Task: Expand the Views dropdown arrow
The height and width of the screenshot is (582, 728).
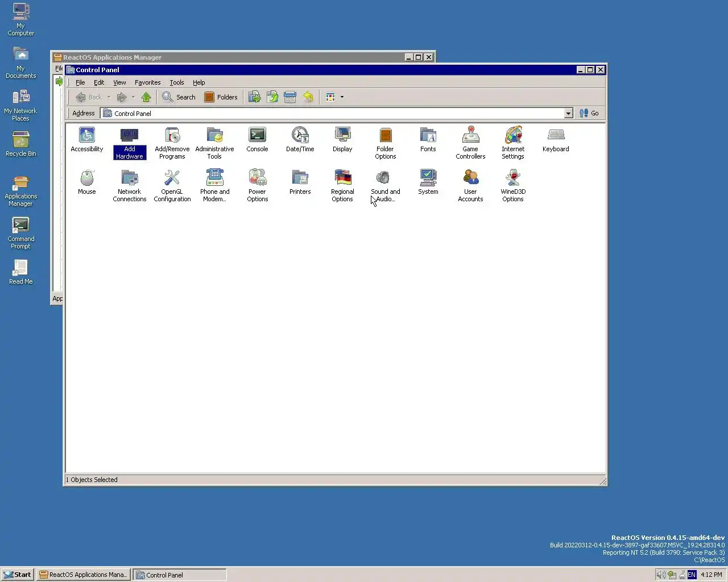Action: click(342, 97)
